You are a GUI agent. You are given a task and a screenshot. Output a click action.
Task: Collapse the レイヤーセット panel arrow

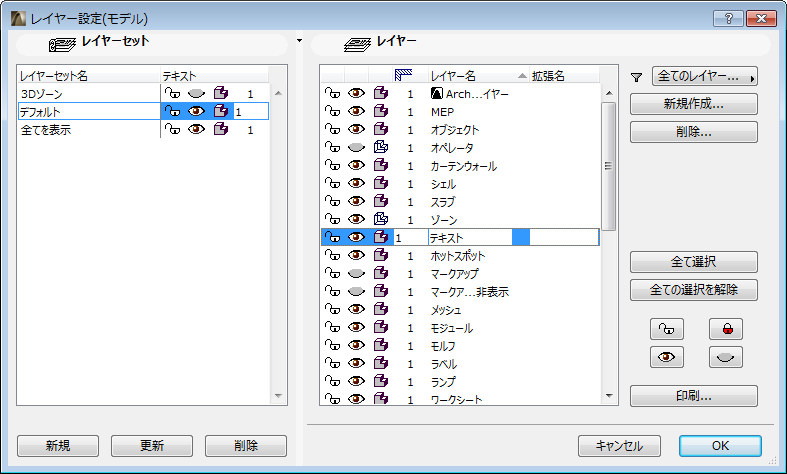(299, 40)
